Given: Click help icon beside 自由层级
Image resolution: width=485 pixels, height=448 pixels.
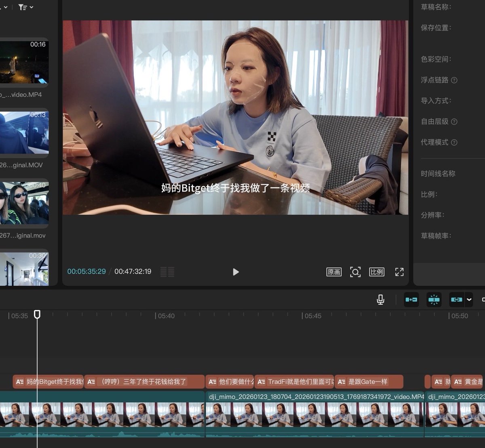Looking at the screenshot, I should 454,122.
